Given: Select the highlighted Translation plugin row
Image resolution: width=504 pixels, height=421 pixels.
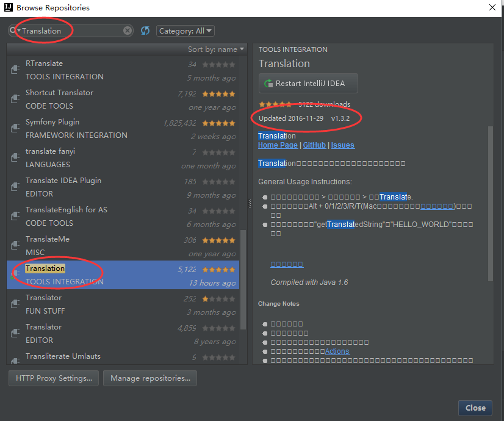Looking at the screenshot, I should tap(123, 275).
